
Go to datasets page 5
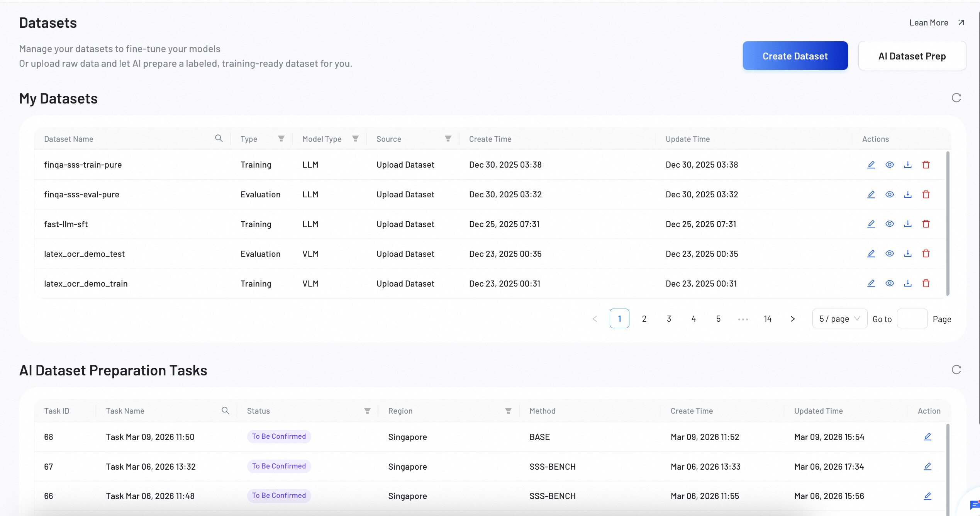pyautogui.click(x=718, y=319)
